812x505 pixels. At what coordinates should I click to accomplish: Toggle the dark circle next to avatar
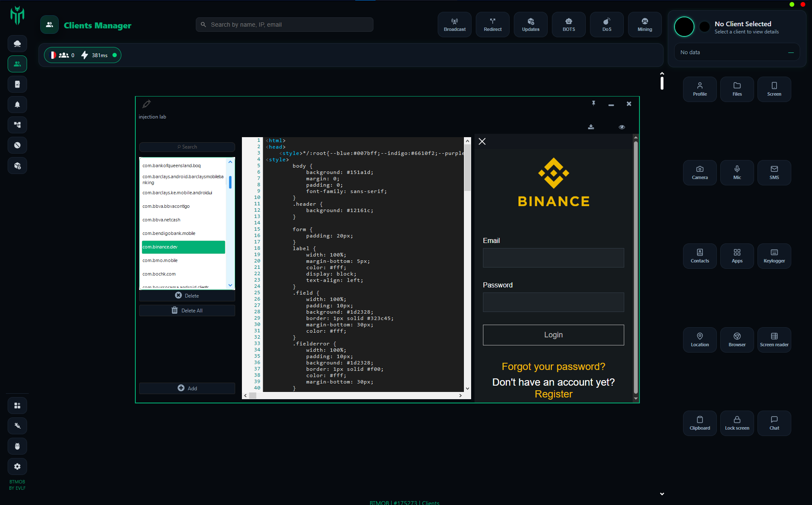(705, 27)
